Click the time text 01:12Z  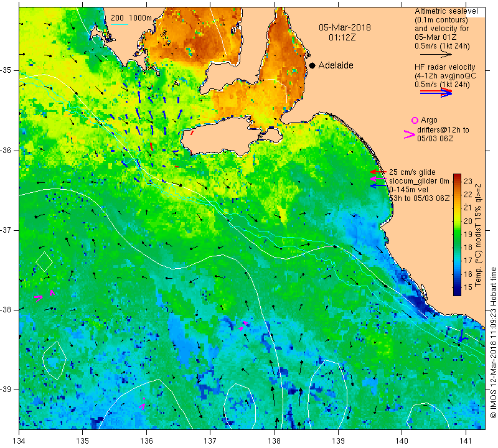click(342, 37)
